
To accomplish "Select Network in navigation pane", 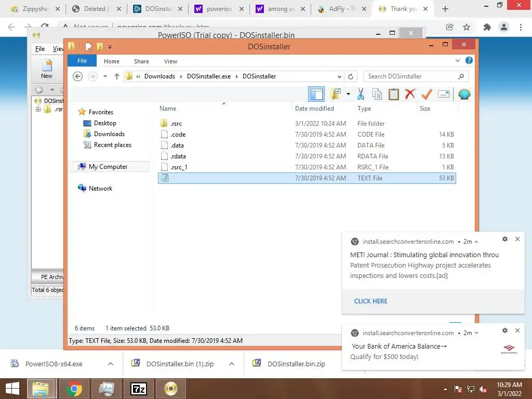I will tap(100, 188).
